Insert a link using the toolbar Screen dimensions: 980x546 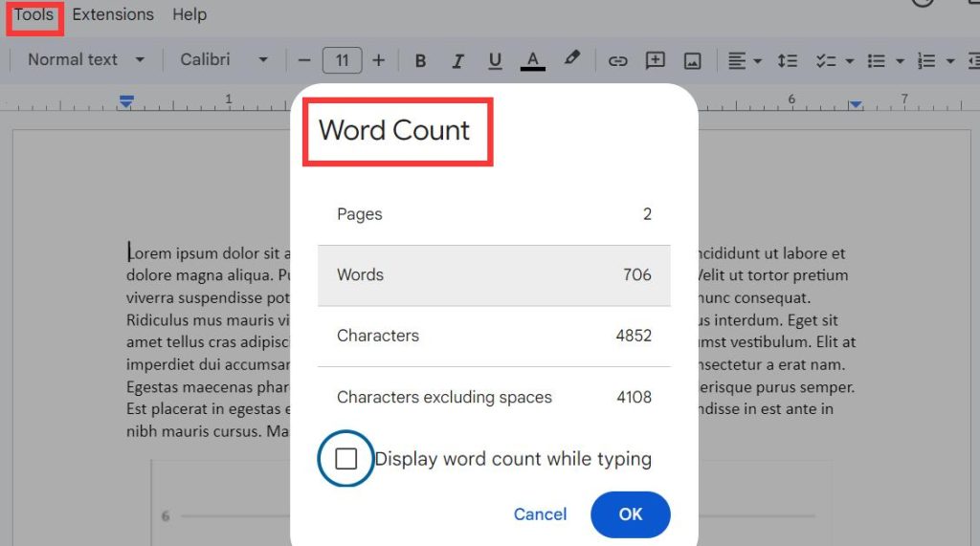tap(618, 60)
